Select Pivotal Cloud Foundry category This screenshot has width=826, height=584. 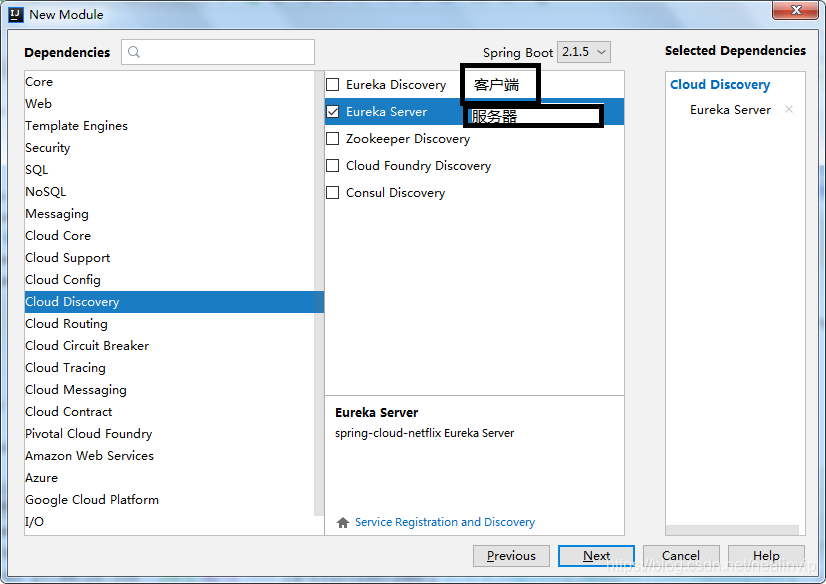tap(169, 434)
